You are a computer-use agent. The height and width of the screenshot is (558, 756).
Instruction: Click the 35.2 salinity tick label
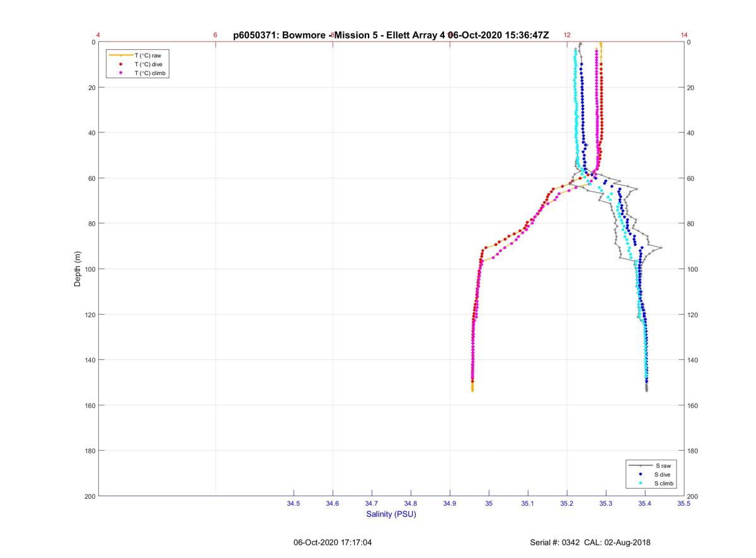[567, 504]
